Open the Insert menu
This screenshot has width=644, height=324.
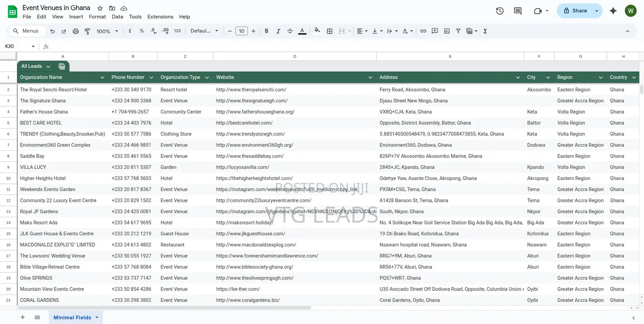pyautogui.click(x=76, y=17)
